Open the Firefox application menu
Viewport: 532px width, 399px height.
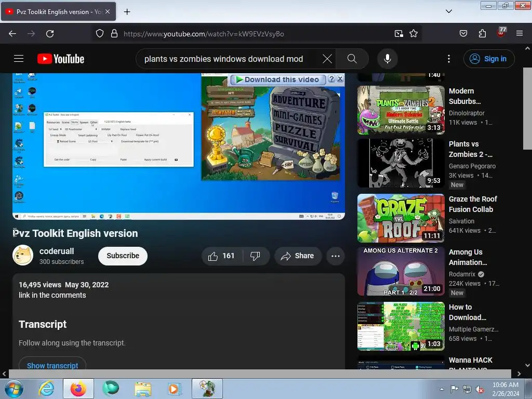pos(520,34)
